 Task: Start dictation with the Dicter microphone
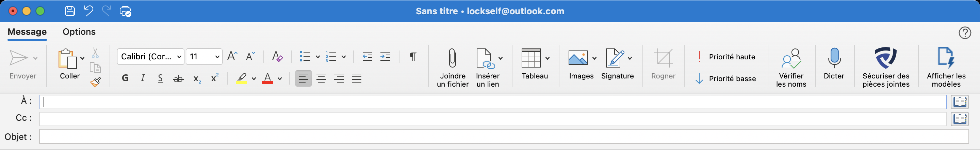tap(834, 58)
